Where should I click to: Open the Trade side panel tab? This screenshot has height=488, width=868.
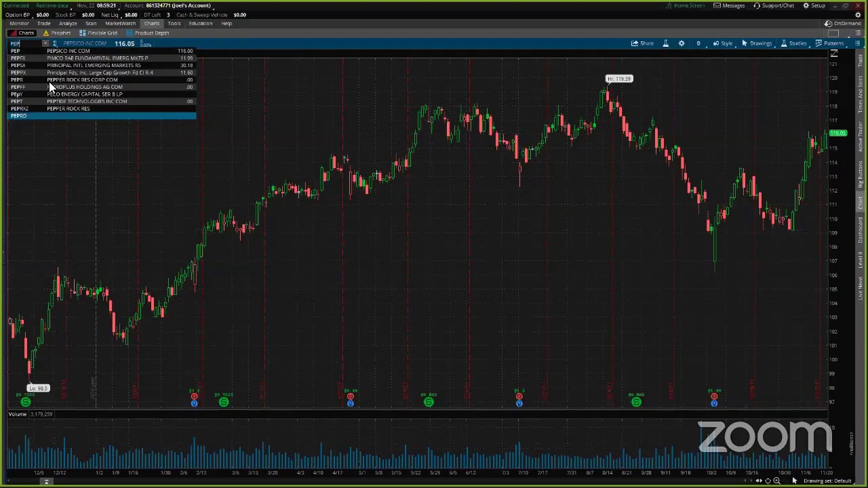(x=860, y=61)
